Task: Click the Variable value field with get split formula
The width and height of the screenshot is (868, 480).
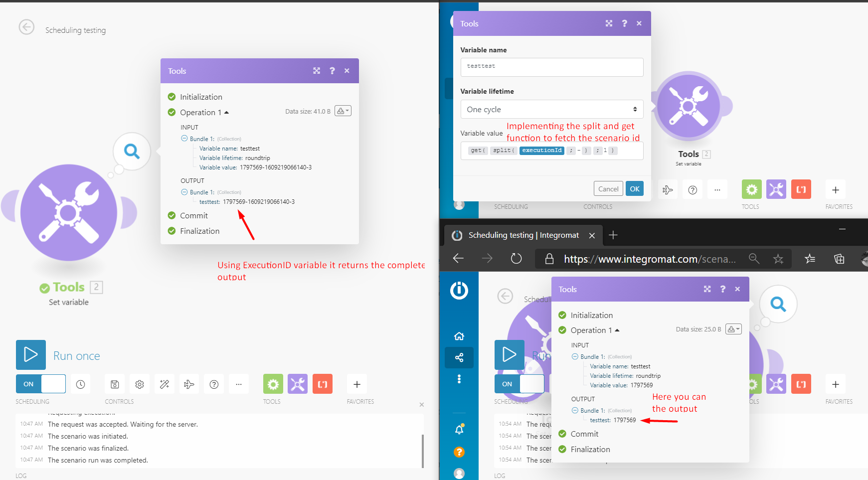Action: (x=552, y=151)
